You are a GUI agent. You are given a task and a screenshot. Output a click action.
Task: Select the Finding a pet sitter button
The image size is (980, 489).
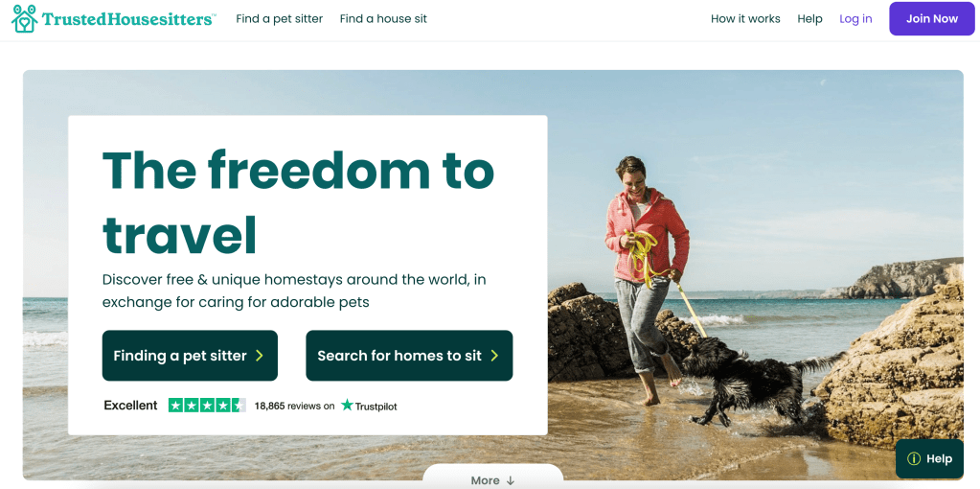[x=190, y=356]
